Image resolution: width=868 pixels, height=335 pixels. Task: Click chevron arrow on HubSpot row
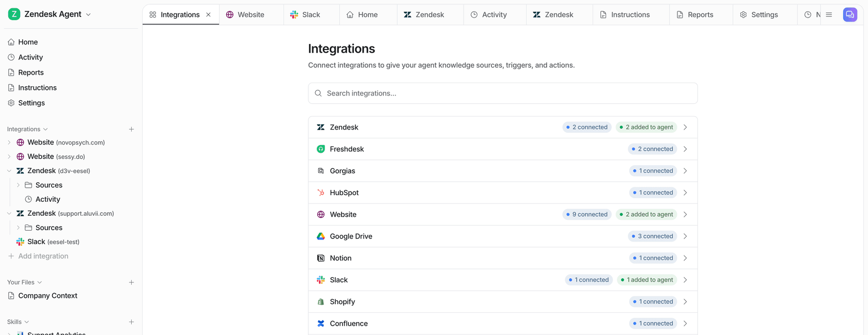[x=685, y=193]
